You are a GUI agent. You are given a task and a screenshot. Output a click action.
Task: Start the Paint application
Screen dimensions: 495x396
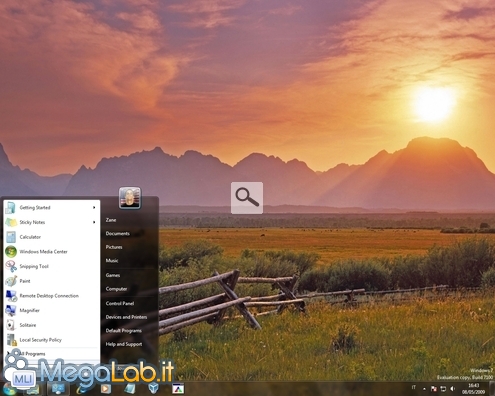point(52,281)
